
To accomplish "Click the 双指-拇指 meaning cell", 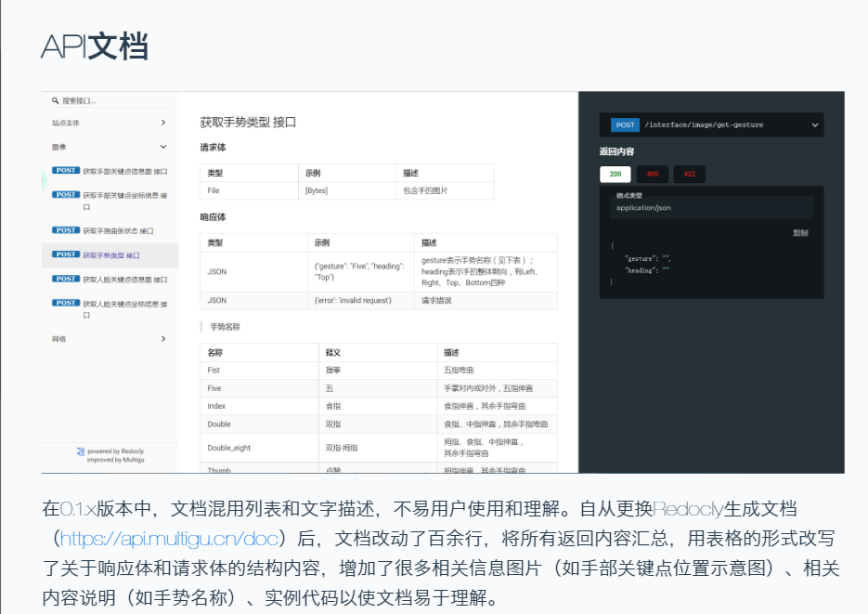I will coord(378,448).
